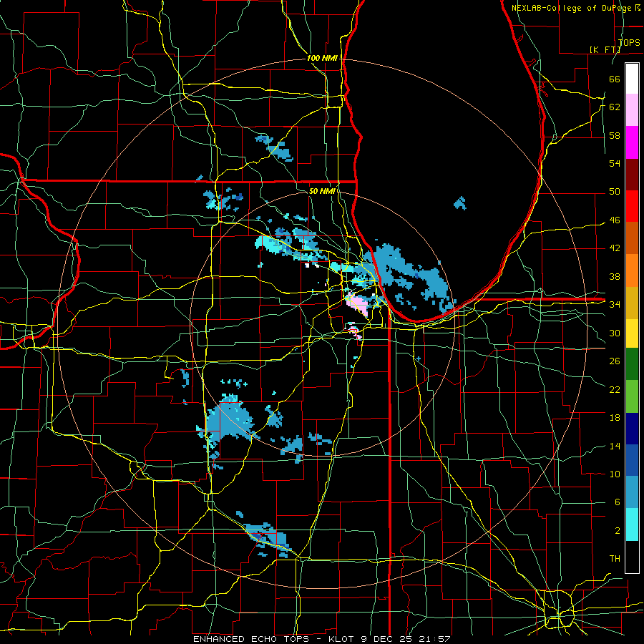Click the small isolated echo over Lake Michigan

[460, 203]
